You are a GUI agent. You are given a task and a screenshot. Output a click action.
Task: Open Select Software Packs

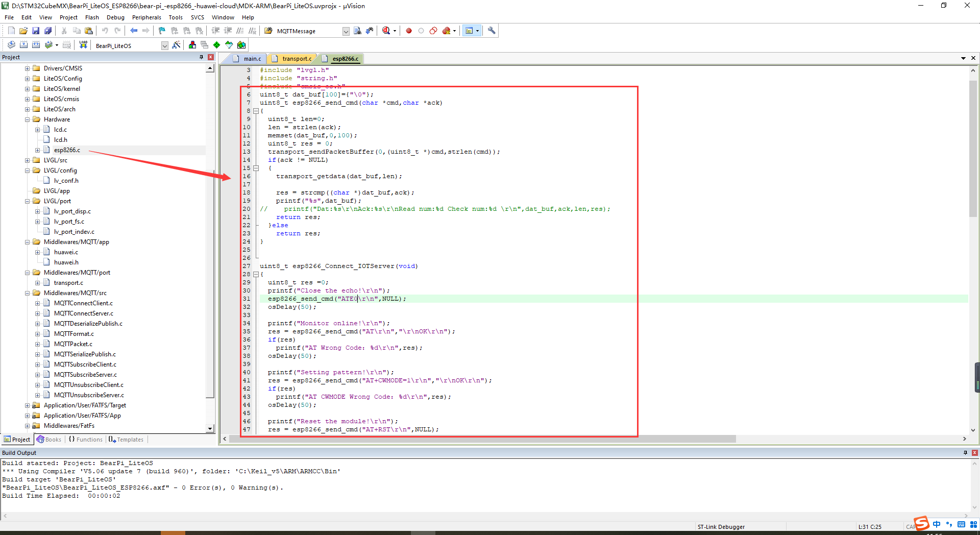(229, 45)
